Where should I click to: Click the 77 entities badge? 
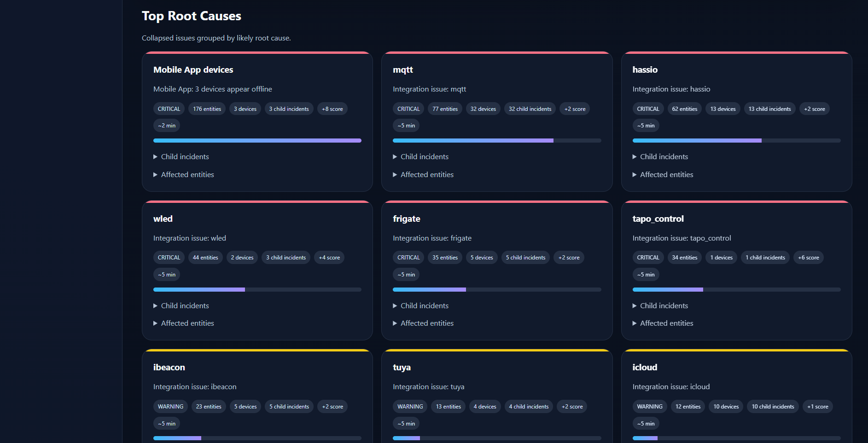[445, 109]
